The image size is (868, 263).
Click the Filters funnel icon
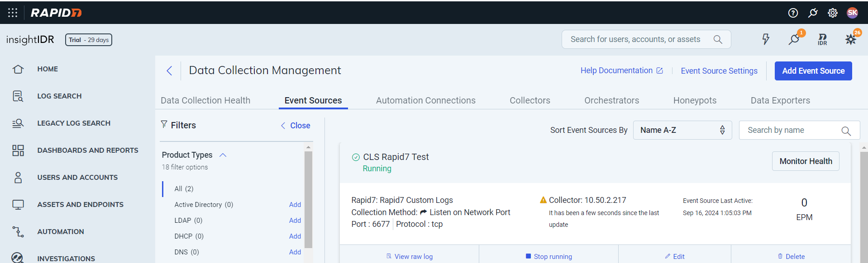click(x=164, y=124)
